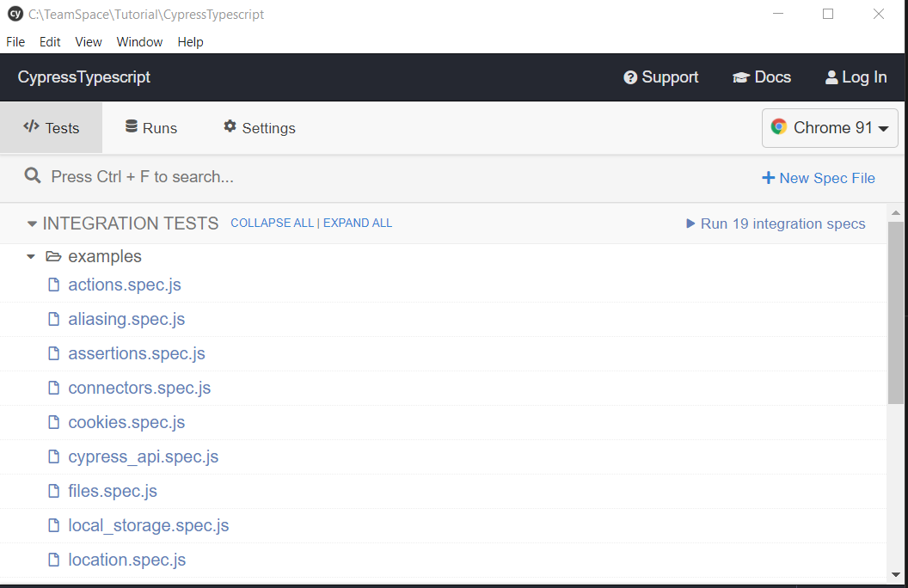The width and height of the screenshot is (908, 588).
Task: Click the Cypress logo in title bar
Action: point(15,14)
